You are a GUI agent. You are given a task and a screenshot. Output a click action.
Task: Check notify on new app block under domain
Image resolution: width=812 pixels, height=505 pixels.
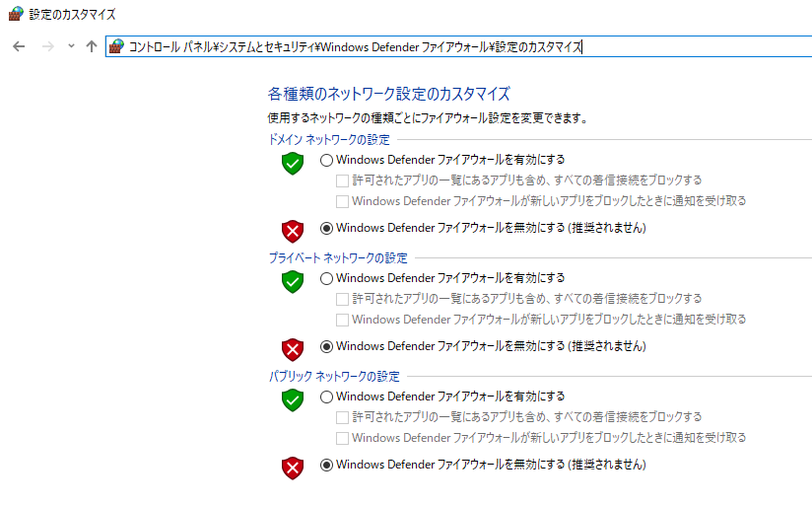(342, 201)
